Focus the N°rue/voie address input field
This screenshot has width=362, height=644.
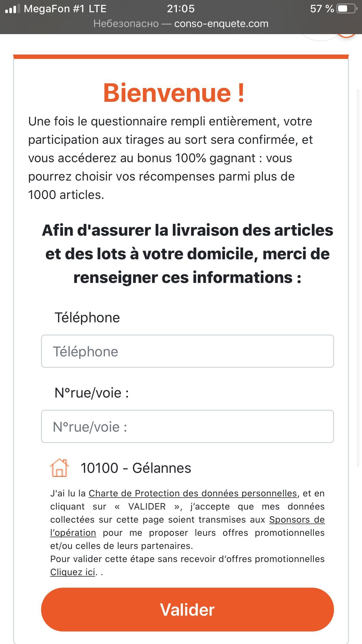tap(187, 426)
